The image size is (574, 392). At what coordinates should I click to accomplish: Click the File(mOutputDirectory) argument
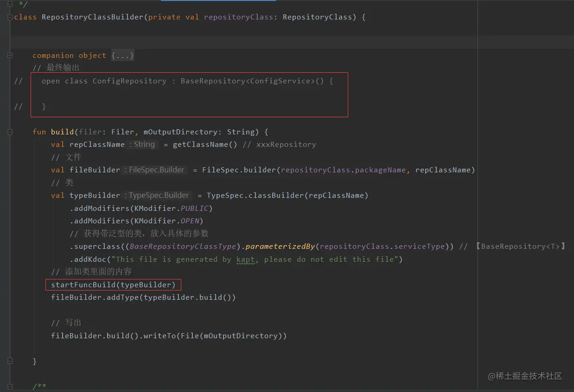231,335
